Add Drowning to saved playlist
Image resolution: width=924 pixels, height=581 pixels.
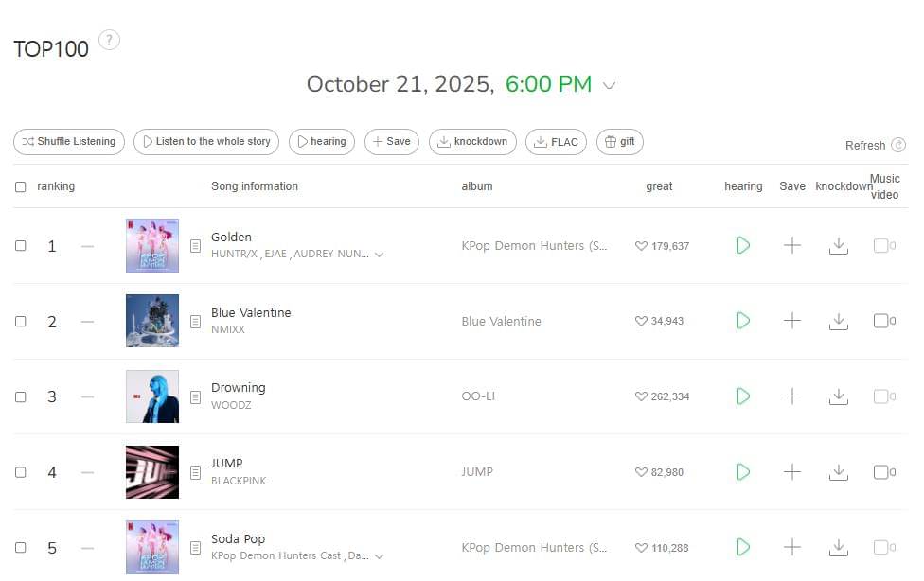coord(792,396)
